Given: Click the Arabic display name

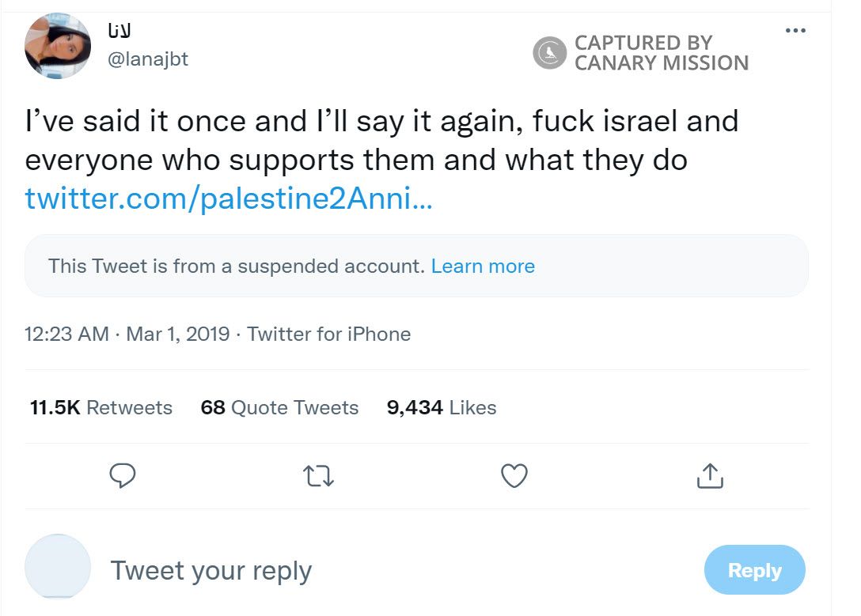Looking at the screenshot, I should pos(119,31).
